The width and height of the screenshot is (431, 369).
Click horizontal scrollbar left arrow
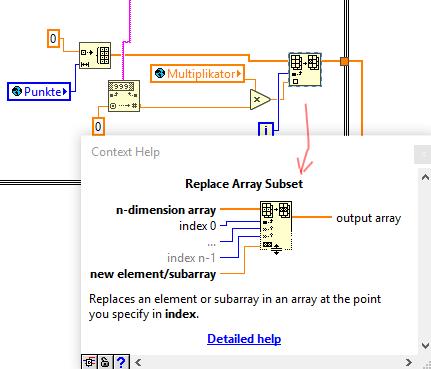tap(138, 362)
